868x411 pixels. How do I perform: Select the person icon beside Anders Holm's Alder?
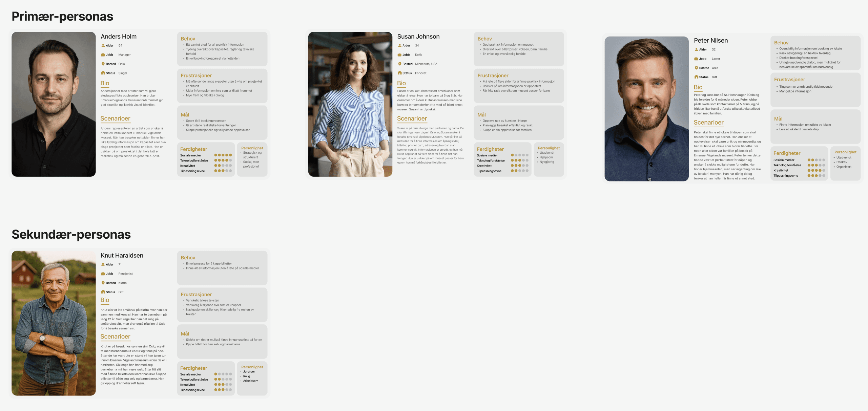[x=103, y=45]
